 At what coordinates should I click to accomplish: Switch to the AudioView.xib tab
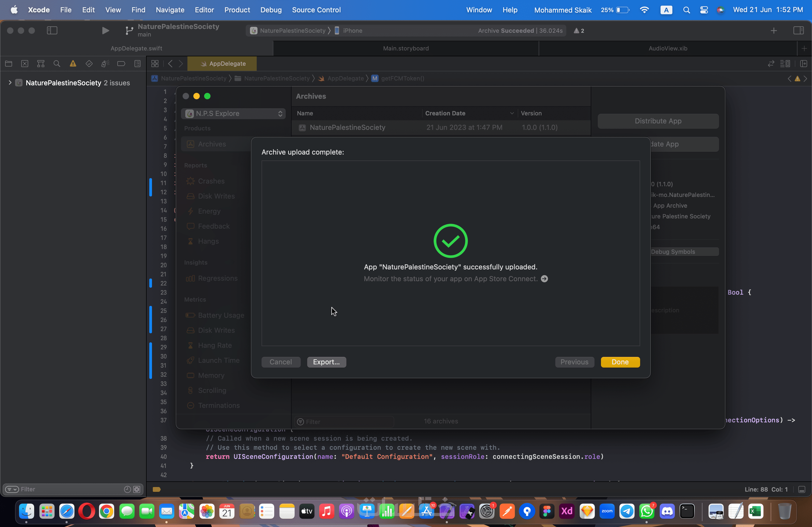coord(668,48)
